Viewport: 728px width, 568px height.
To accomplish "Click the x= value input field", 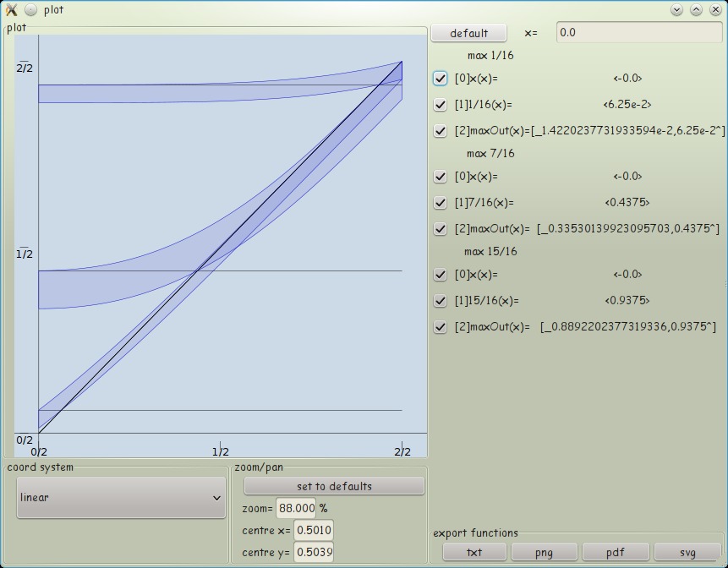I will 639,32.
